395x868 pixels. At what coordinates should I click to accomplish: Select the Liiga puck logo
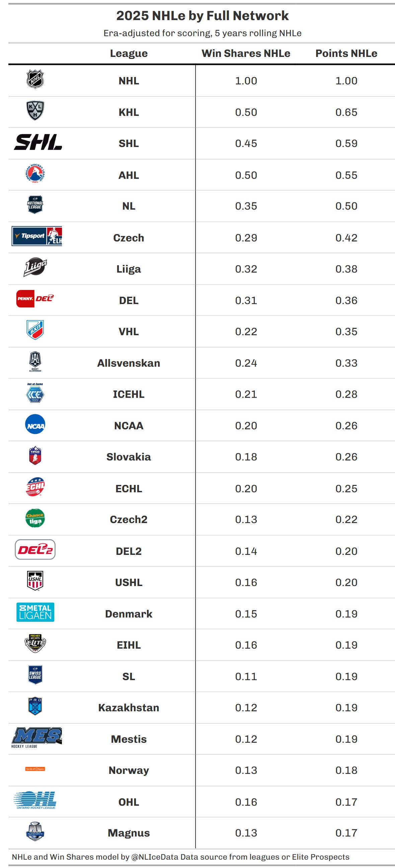(35, 267)
